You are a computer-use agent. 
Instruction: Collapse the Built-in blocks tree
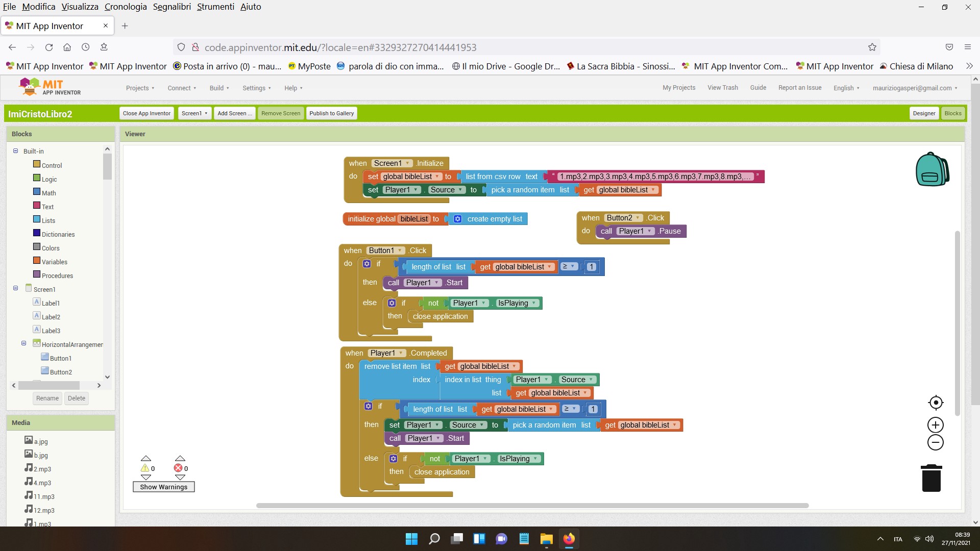pyautogui.click(x=15, y=151)
